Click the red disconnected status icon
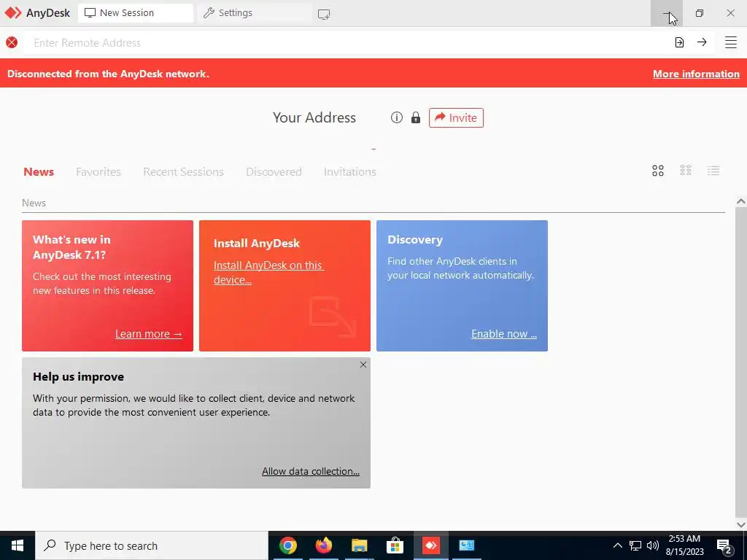Viewport: 747px width, 560px height. [12, 42]
